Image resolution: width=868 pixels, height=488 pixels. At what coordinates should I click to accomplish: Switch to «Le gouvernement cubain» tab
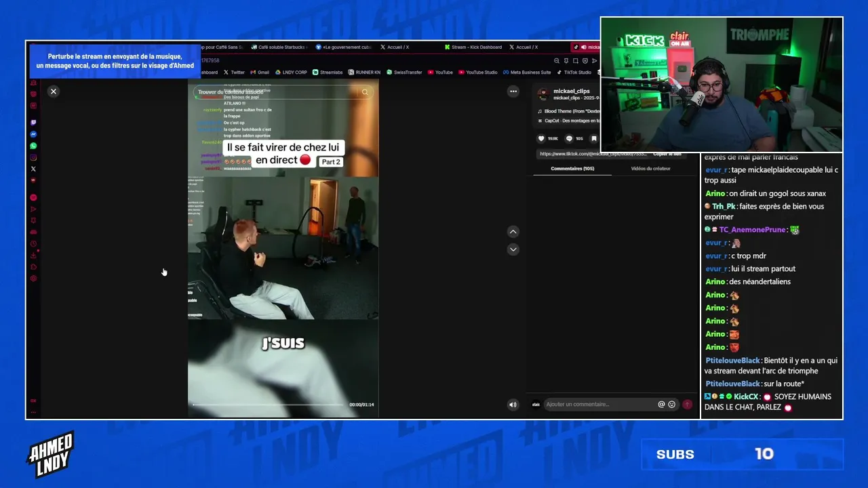344,47
